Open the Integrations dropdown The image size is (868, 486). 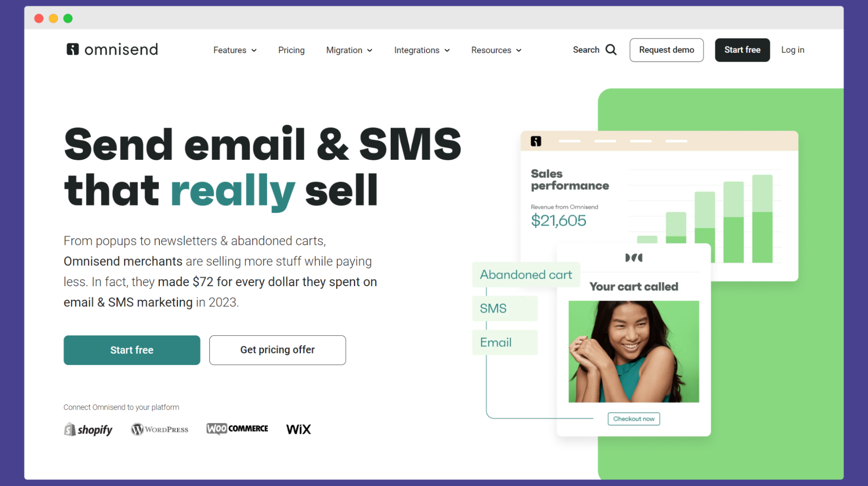[421, 50]
